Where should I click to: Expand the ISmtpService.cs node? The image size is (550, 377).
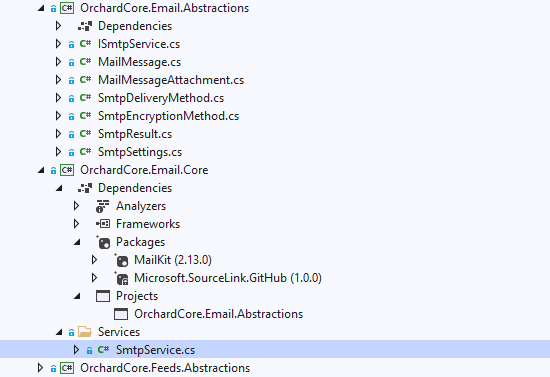coord(59,44)
